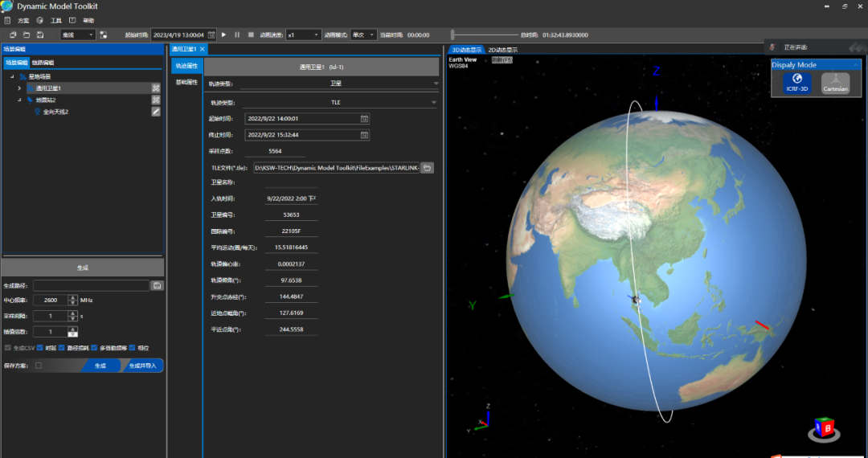
Task: Toggle the 生成CSV checkbox
Action: tap(8, 348)
